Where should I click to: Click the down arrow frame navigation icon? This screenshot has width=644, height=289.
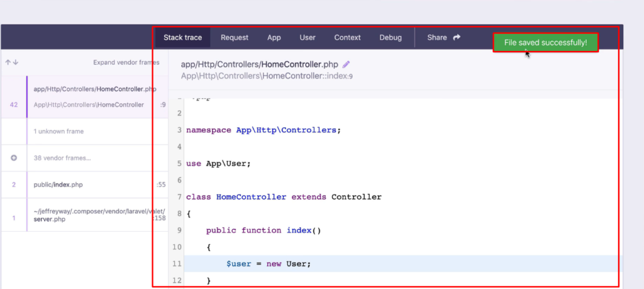(x=16, y=62)
